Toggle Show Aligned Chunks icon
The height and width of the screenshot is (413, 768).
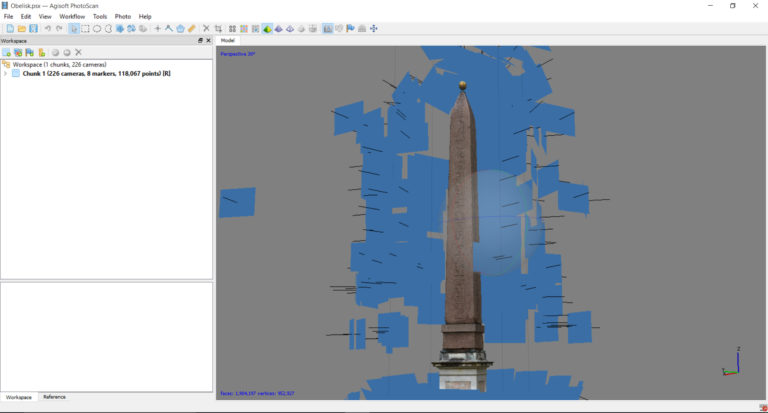[x=362, y=28]
